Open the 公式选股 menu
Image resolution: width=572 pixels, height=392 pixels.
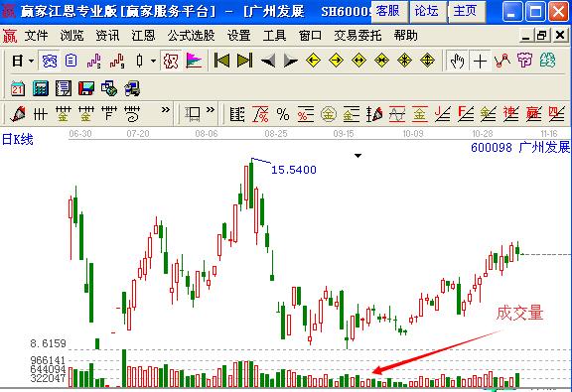pos(191,36)
